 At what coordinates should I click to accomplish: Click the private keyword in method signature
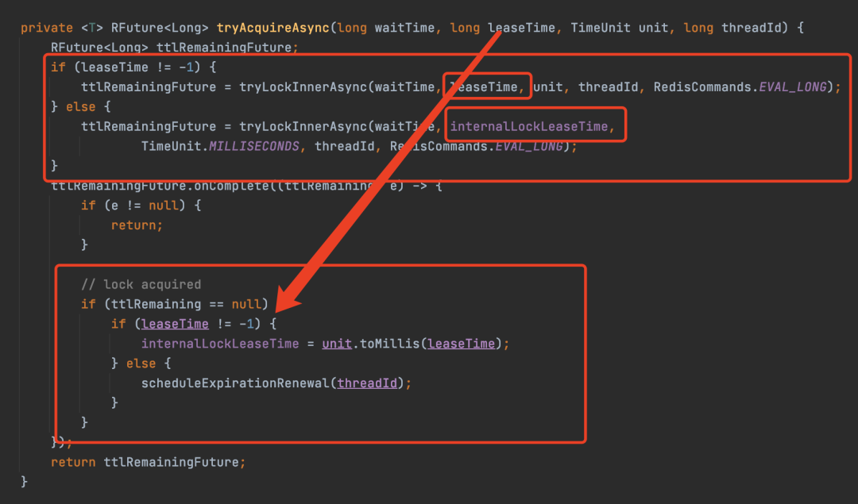click(47, 28)
